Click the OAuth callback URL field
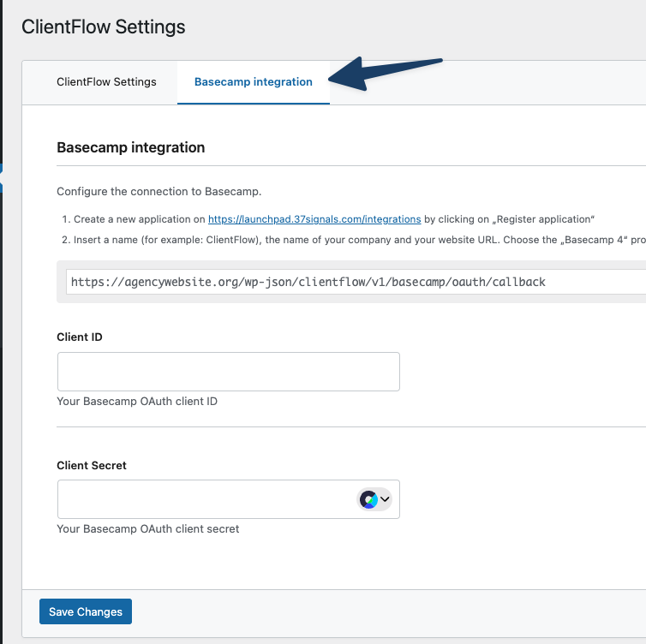The height and width of the screenshot is (644, 646). 356,282
